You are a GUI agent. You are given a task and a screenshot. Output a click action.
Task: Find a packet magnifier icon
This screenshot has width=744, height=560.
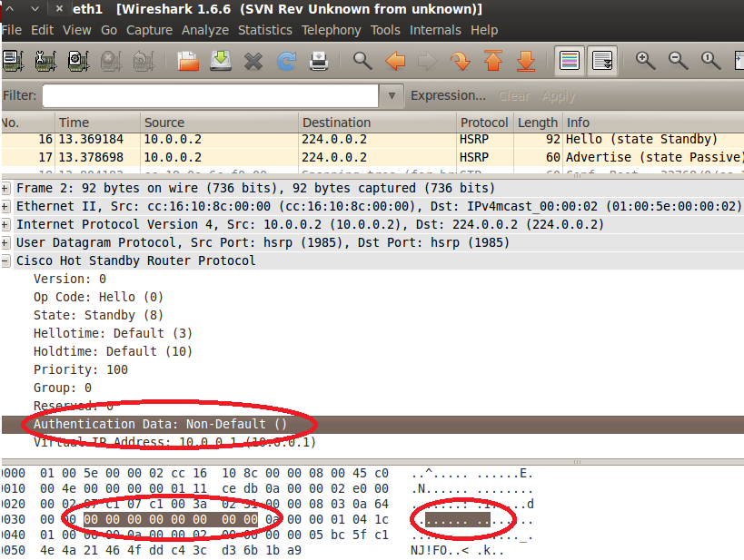[362, 61]
